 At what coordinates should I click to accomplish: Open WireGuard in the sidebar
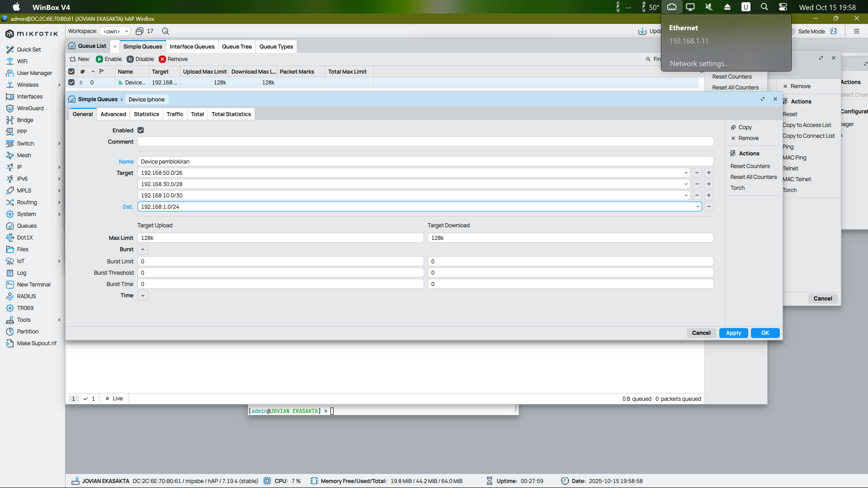30,108
